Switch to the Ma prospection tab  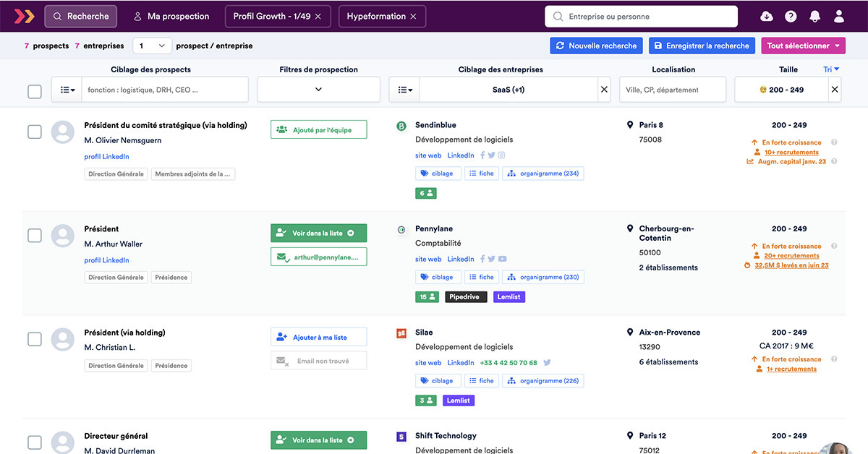coord(171,16)
